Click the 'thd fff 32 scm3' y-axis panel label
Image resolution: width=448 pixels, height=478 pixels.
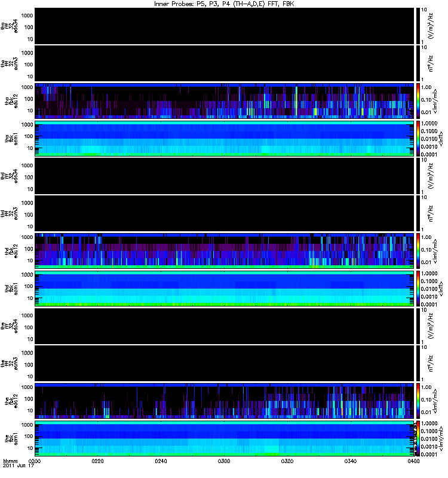(9, 213)
